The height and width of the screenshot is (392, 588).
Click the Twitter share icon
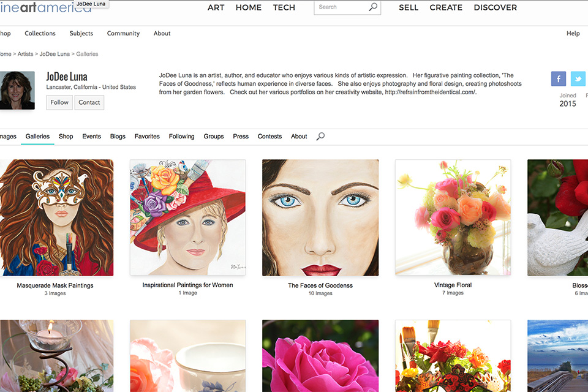[x=578, y=78]
